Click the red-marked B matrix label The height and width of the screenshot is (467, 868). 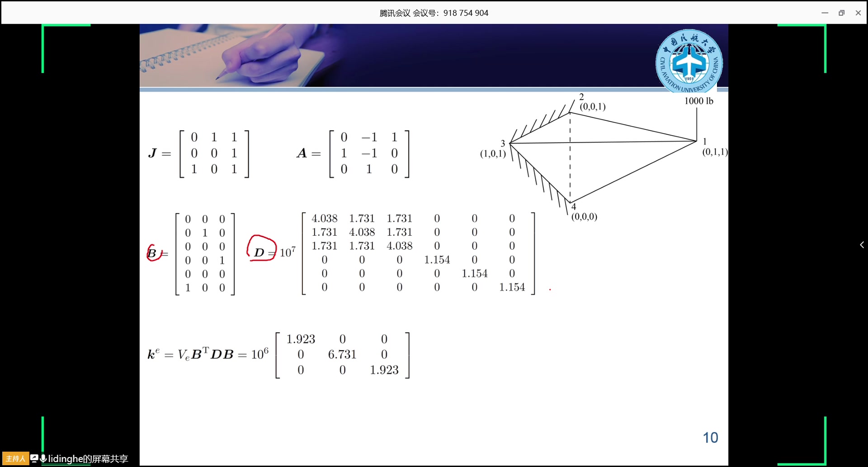point(152,253)
